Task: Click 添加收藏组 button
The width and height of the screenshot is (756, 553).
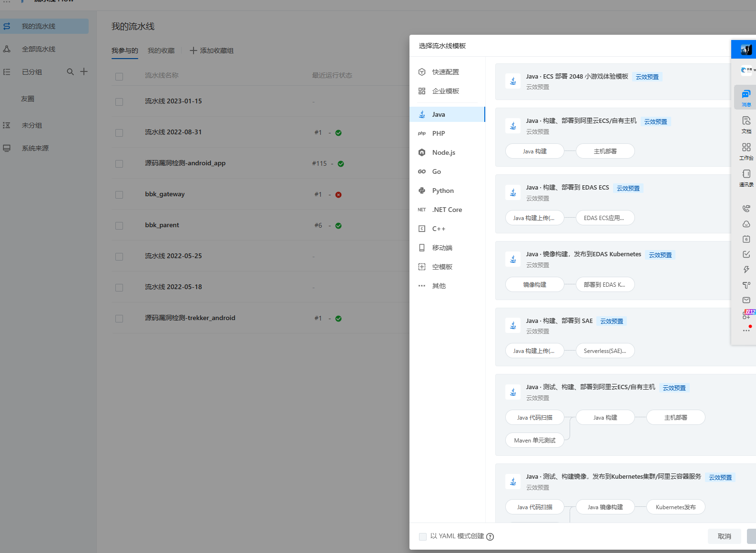Action: click(x=212, y=50)
